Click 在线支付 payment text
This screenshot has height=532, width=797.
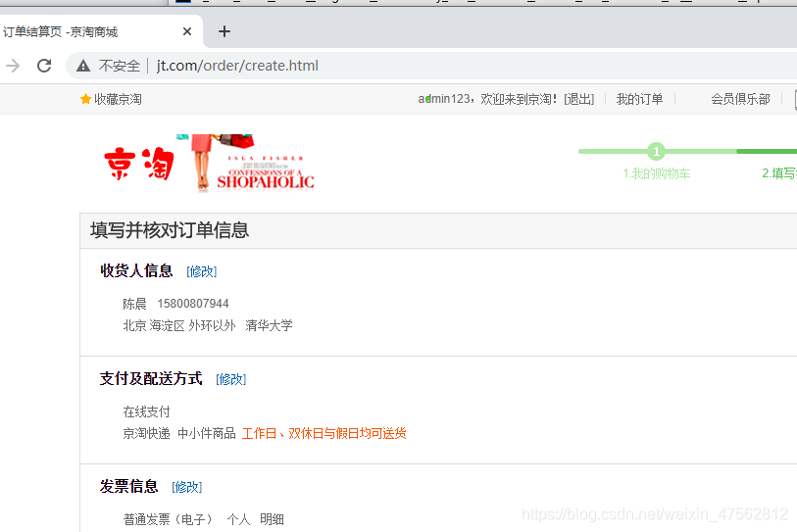tap(146, 411)
